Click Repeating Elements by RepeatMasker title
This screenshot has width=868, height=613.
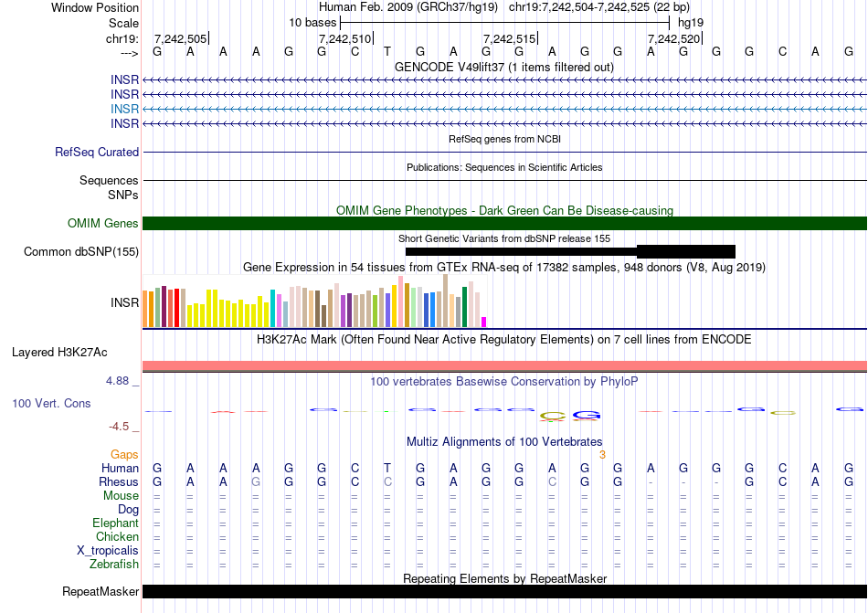[504, 578]
